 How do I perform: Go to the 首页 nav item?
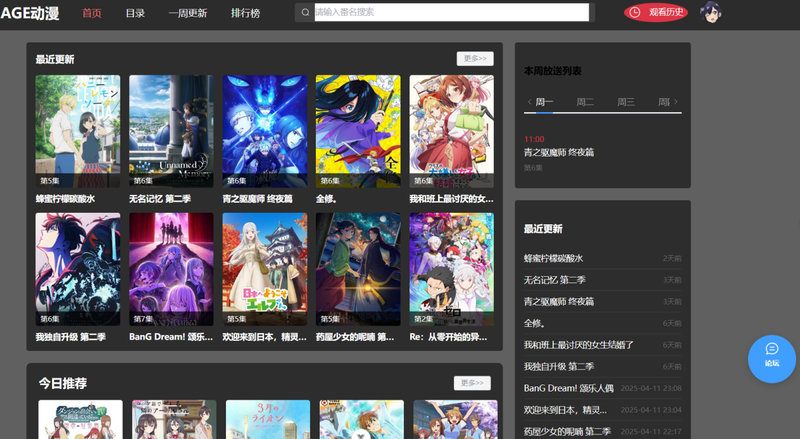92,13
